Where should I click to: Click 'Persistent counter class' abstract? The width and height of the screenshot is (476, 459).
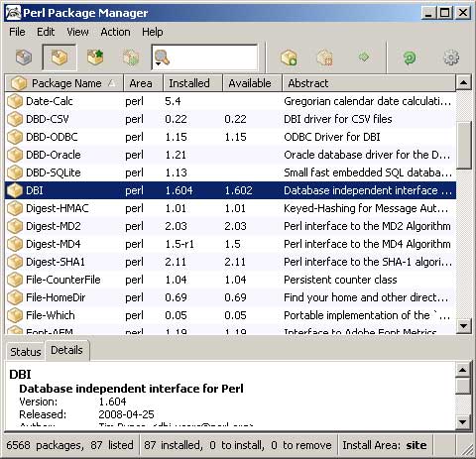pos(340,280)
